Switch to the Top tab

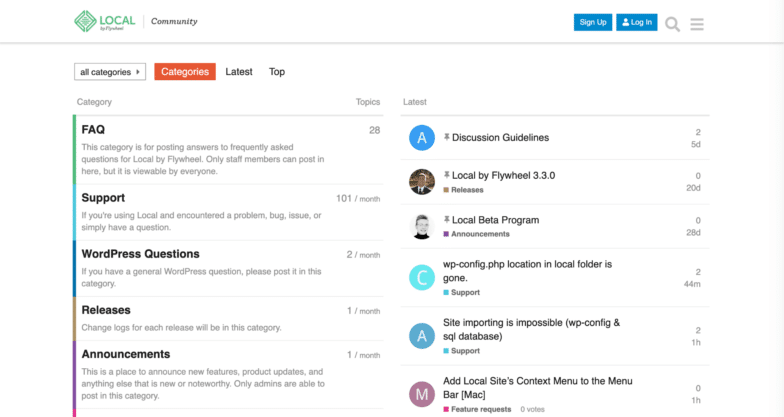click(x=277, y=72)
